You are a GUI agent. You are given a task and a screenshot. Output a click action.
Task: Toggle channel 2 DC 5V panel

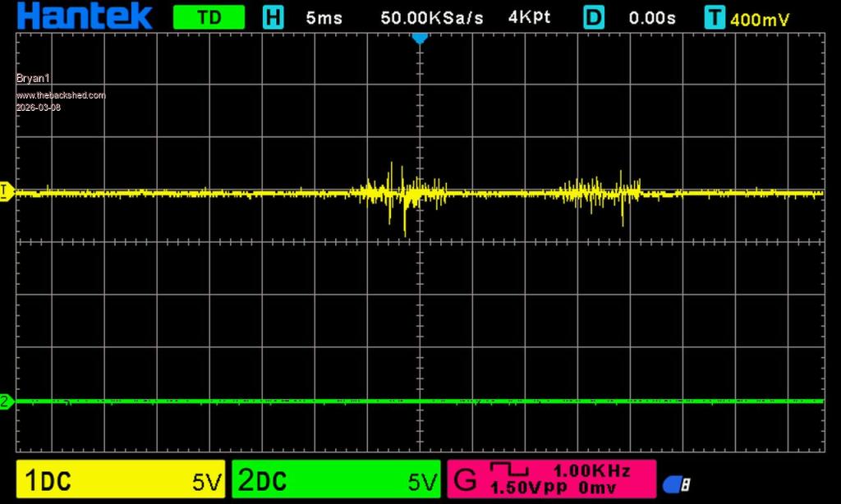(336, 480)
